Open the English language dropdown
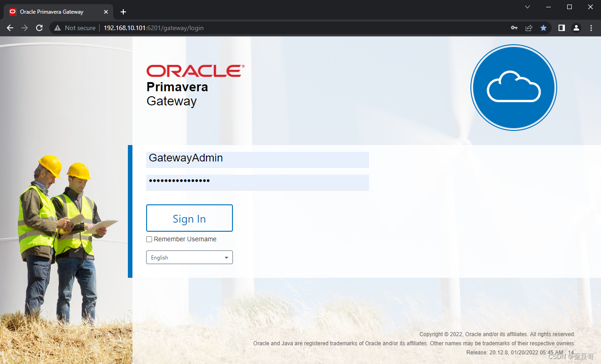This screenshot has width=601, height=364. coord(190,257)
